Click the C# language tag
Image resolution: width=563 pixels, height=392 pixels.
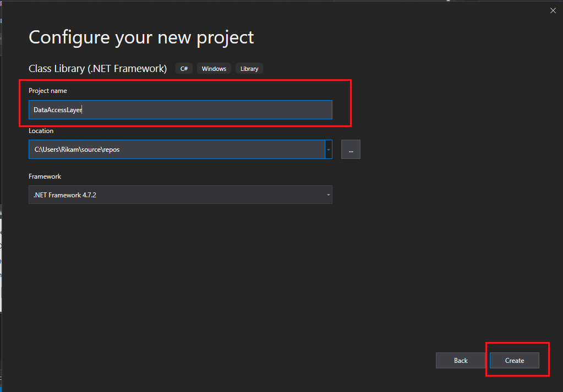(x=184, y=68)
